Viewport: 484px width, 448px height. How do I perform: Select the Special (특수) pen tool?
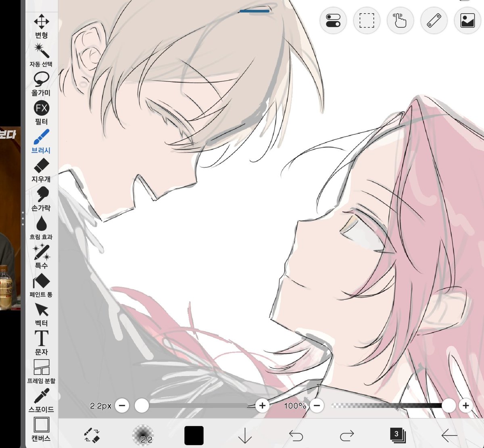42,257
